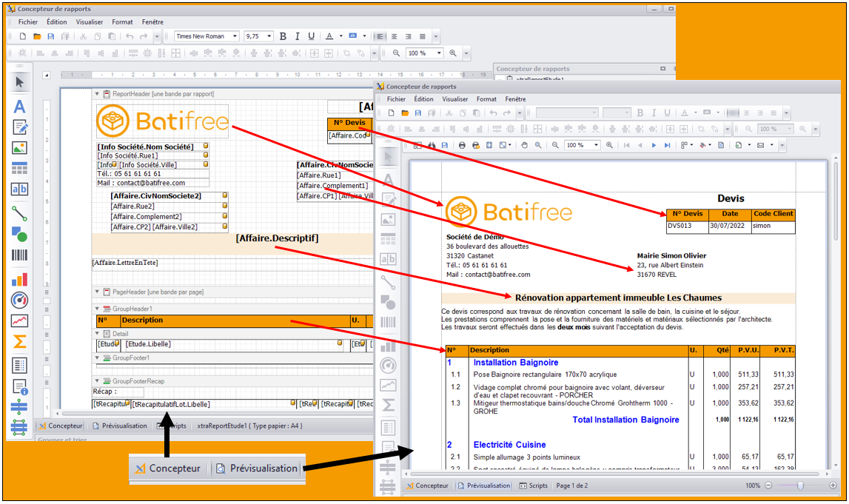Select the [Affaire.Descriptif] field in designer
The image size is (849, 504).
(278, 238)
